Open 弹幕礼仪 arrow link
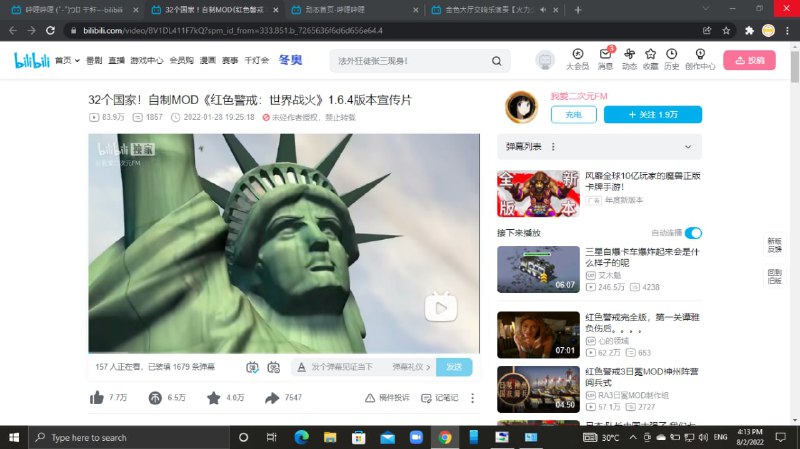The height and width of the screenshot is (449, 800). coord(411,367)
